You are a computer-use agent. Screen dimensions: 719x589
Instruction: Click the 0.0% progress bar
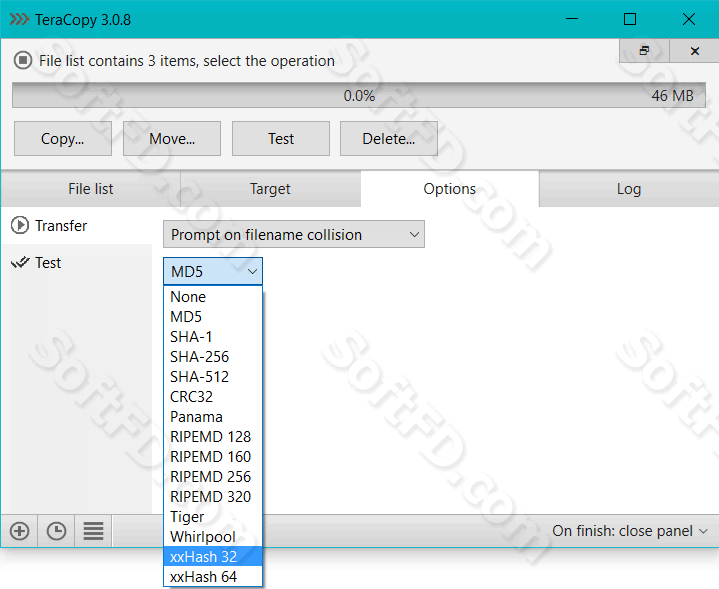click(359, 95)
